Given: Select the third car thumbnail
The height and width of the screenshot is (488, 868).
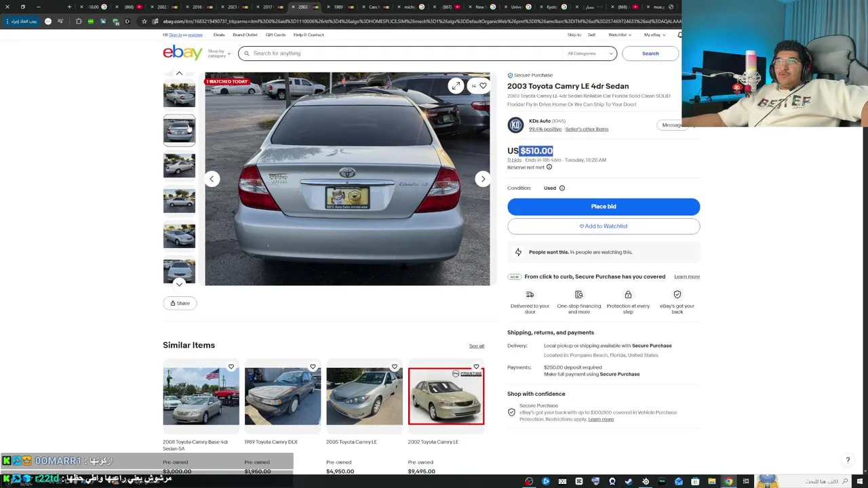Looking at the screenshot, I should click(x=179, y=166).
